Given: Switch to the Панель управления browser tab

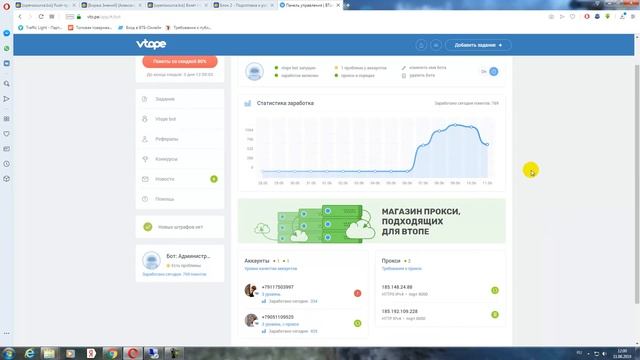Looking at the screenshot, I should (310, 5).
